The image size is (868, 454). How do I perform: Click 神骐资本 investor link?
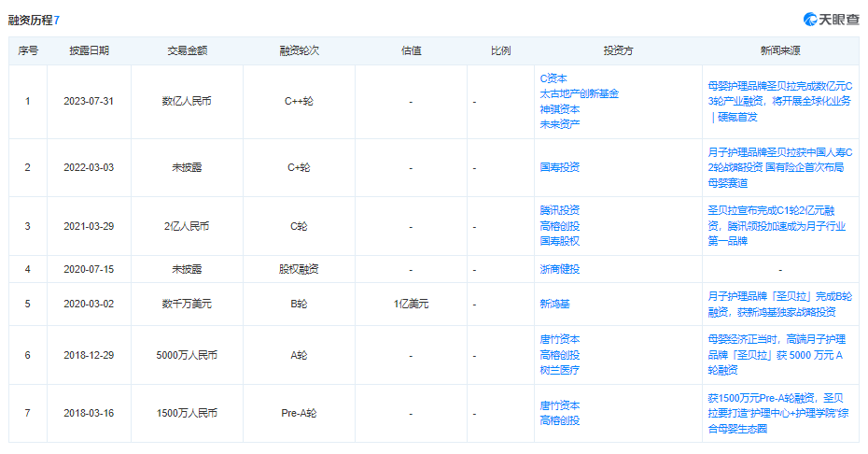(x=559, y=109)
